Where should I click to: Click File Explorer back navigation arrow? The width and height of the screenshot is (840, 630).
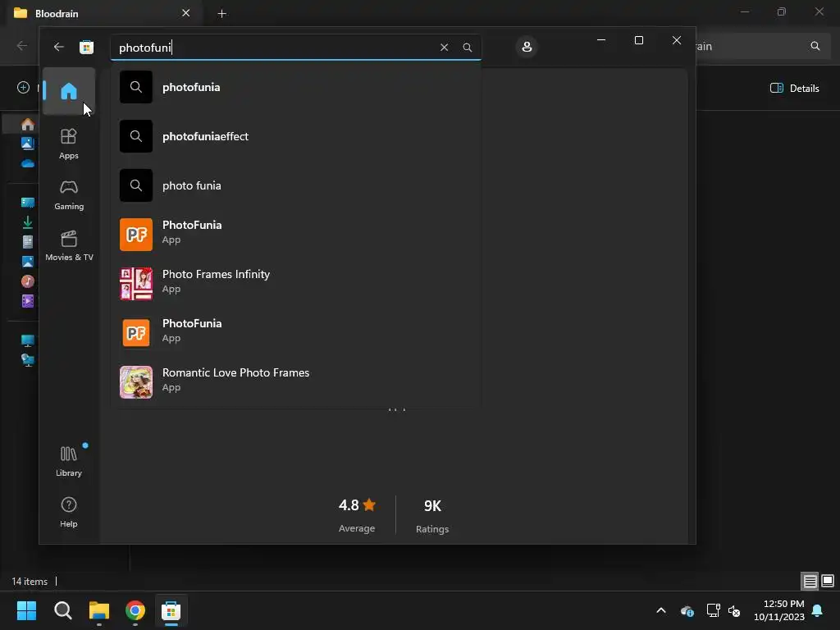22,46
